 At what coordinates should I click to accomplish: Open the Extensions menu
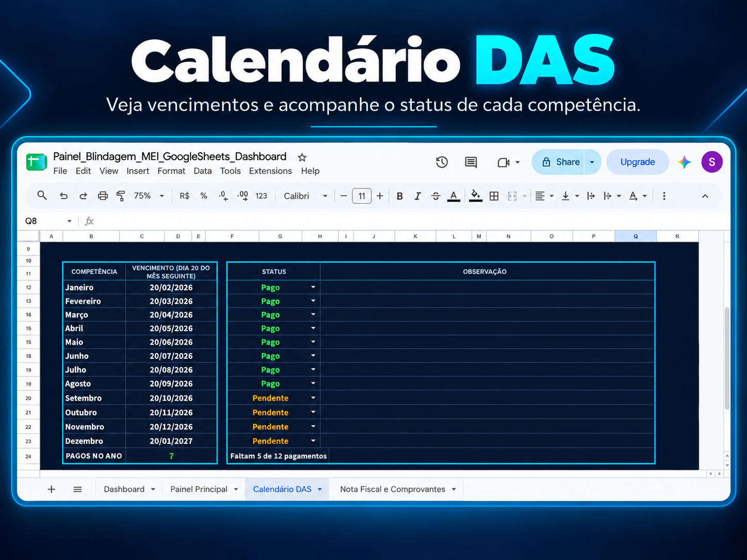coord(270,171)
